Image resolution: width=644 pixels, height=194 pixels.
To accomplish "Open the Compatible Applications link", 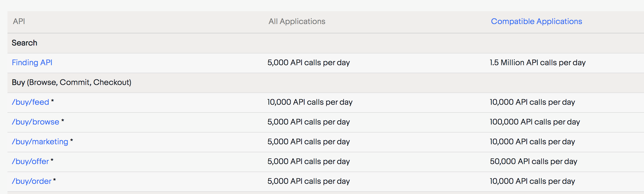I will [x=536, y=21].
